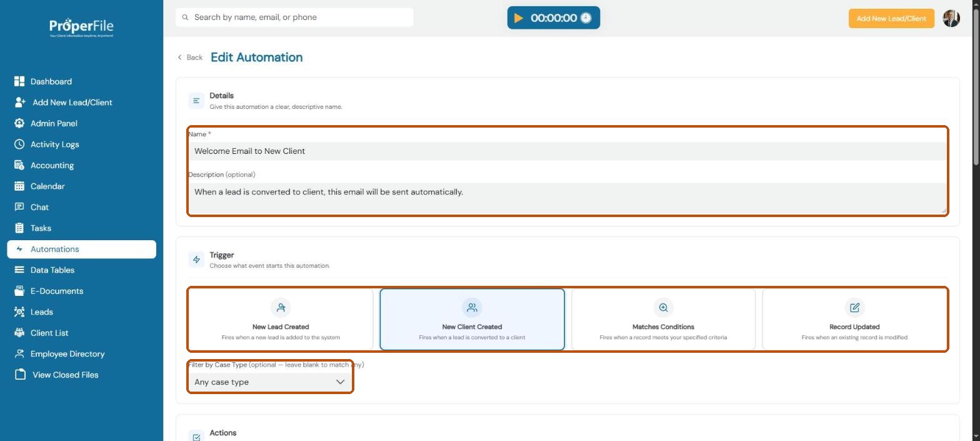The height and width of the screenshot is (441, 980).
Task: Click the Chat bubble icon
Action: [19, 207]
